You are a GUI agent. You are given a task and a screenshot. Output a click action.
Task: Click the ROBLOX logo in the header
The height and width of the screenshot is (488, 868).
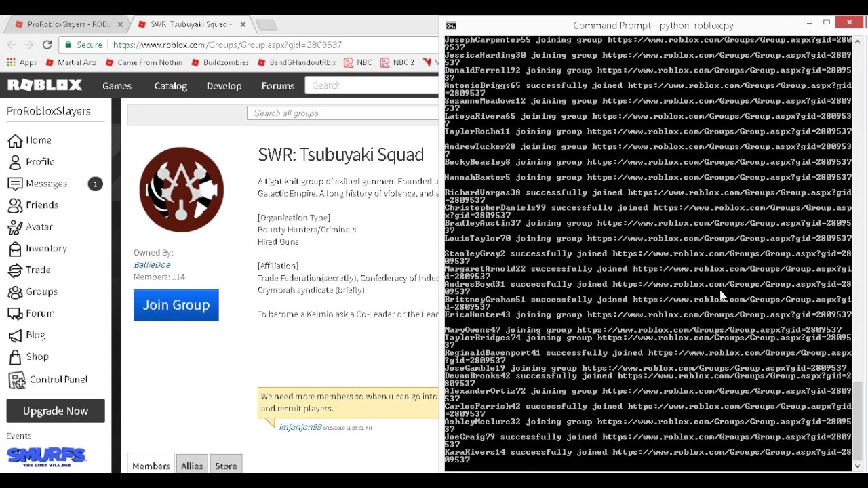click(45, 85)
